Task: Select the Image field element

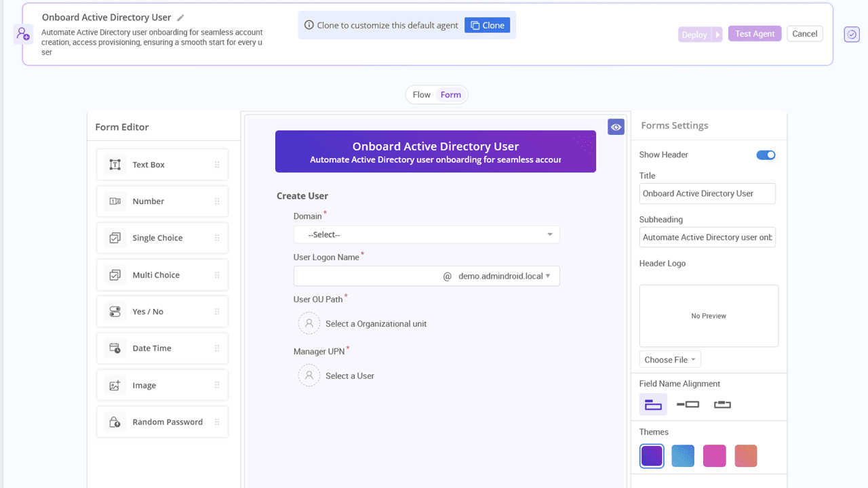Action: pos(162,384)
